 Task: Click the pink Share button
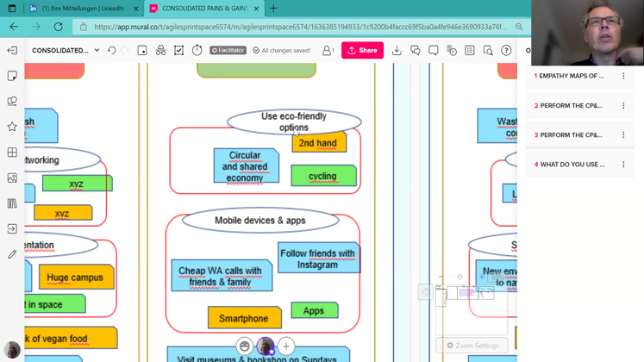(362, 51)
